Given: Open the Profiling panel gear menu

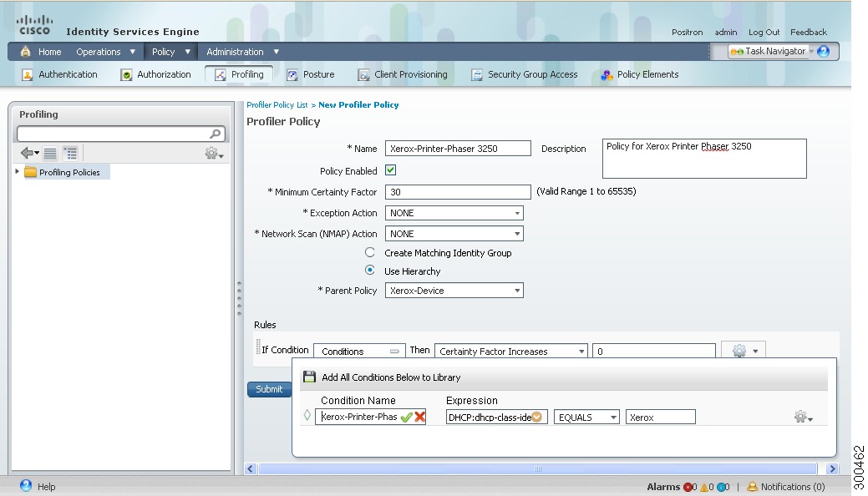Looking at the screenshot, I should tap(214, 154).
